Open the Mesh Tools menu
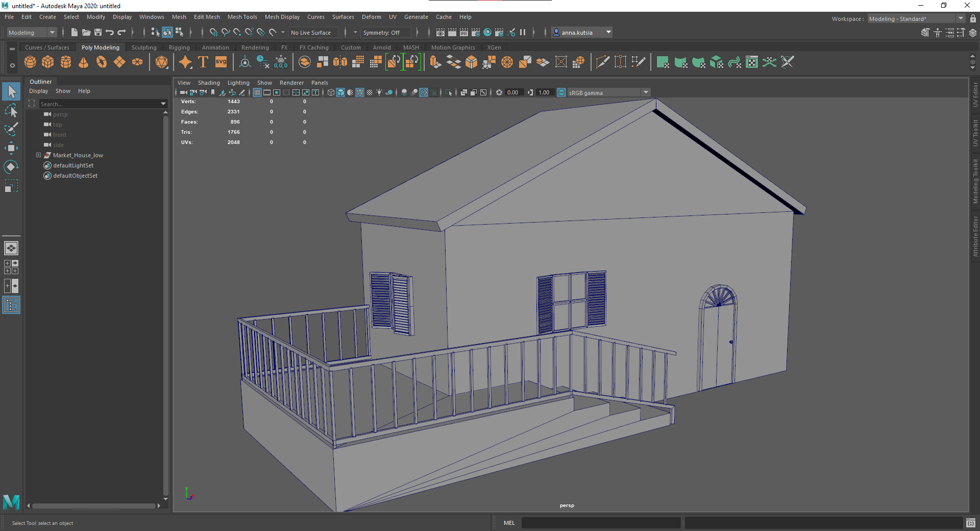The width and height of the screenshot is (980, 531). click(x=242, y=17)
